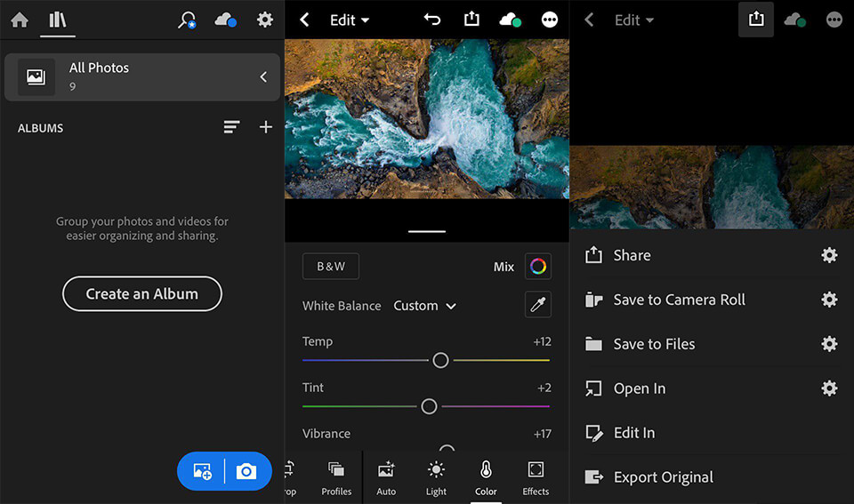
Task: Open the Color Mix wheel
Action: pyautogui.click(x=537, y=266)
